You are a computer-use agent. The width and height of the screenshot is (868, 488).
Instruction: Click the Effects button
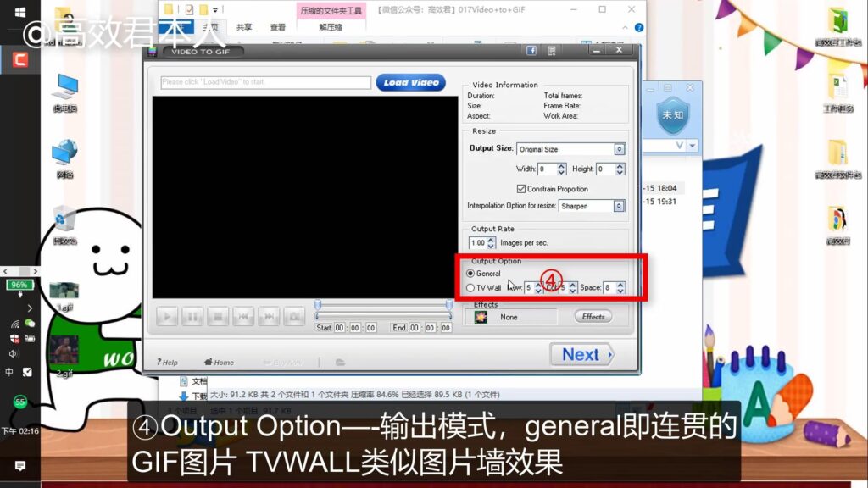click(x=593, y=317)
